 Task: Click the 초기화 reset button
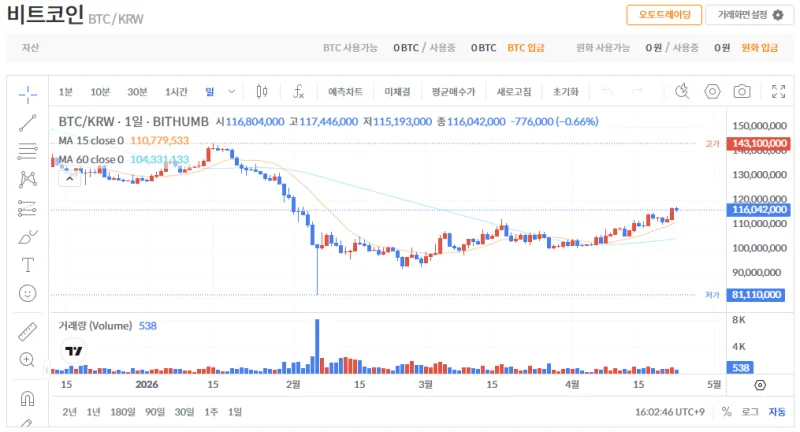point(565,92)
